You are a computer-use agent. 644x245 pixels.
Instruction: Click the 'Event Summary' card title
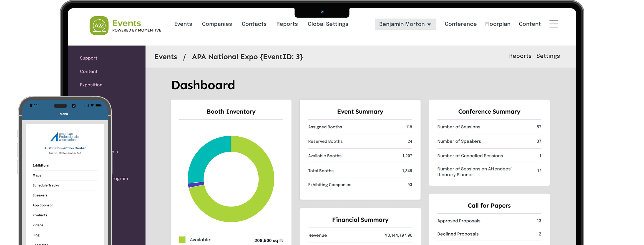click(360, 112)
